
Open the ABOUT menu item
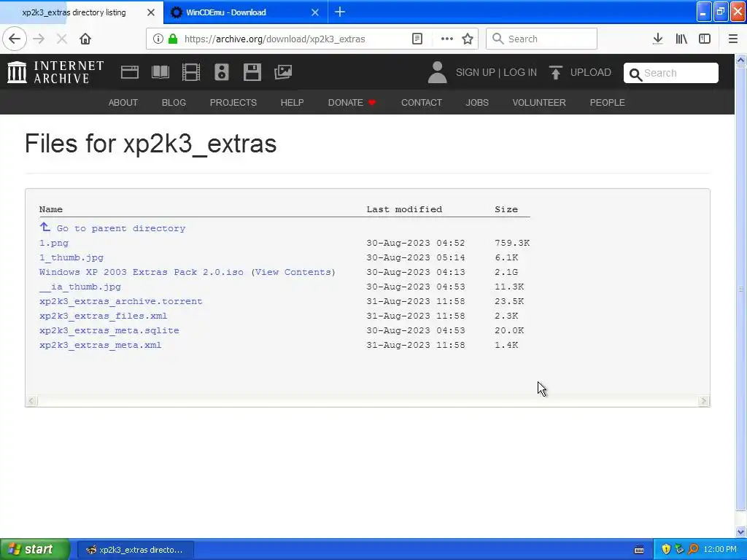pyautogui.click(x=123, y=102)
